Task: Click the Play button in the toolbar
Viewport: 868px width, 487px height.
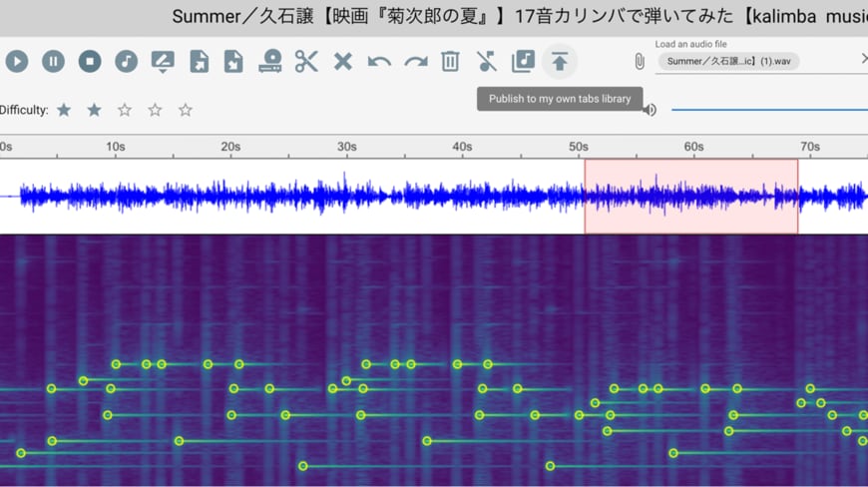Action: [17, 61]
